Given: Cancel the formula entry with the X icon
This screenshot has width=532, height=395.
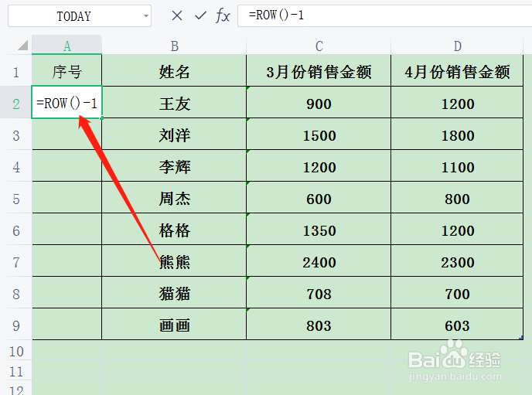Looking at the screenshot, I should click(177, 15).
